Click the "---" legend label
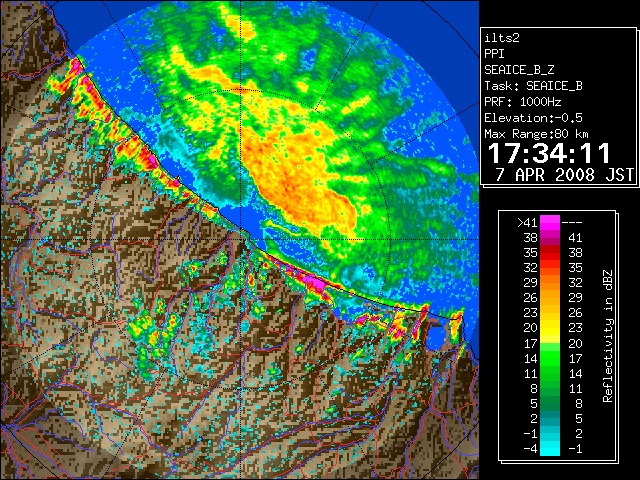The height and width of the screenshot is (480, 640). click(x=572, y=222)
